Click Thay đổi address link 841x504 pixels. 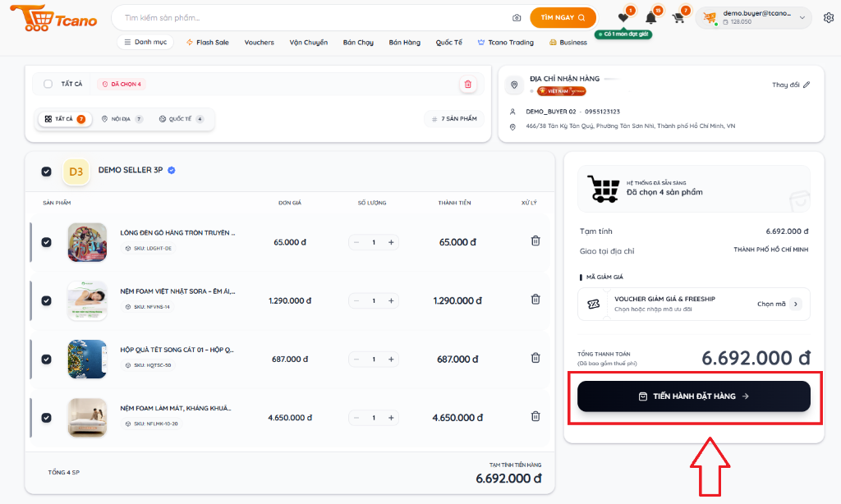(x=785, y=85)
